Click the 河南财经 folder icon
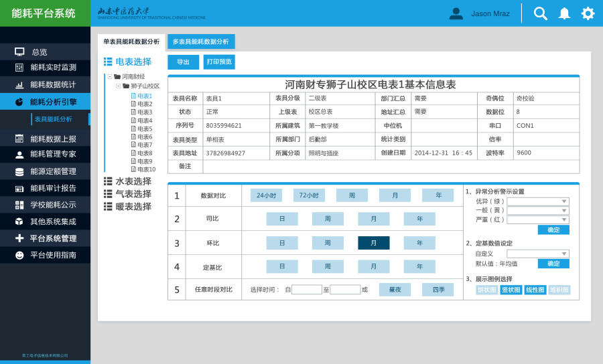 click(x=117, y=77)
